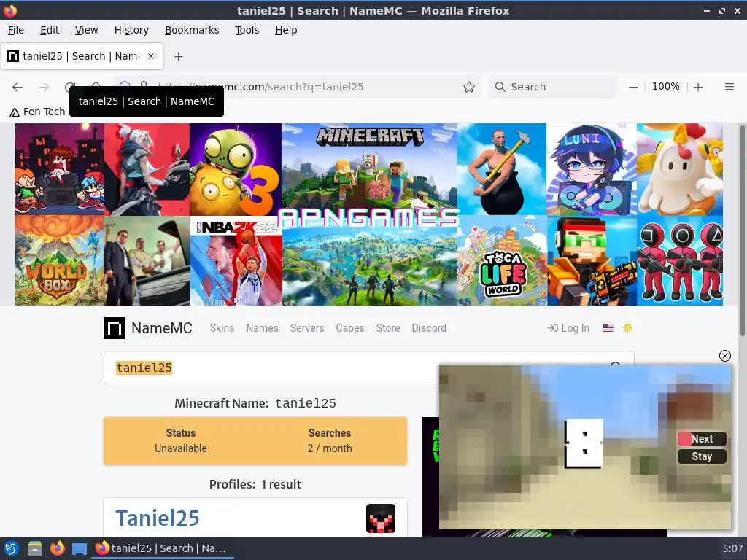Click the WorldBox game thumbnail
747x560 pixels.
point(60,260)
